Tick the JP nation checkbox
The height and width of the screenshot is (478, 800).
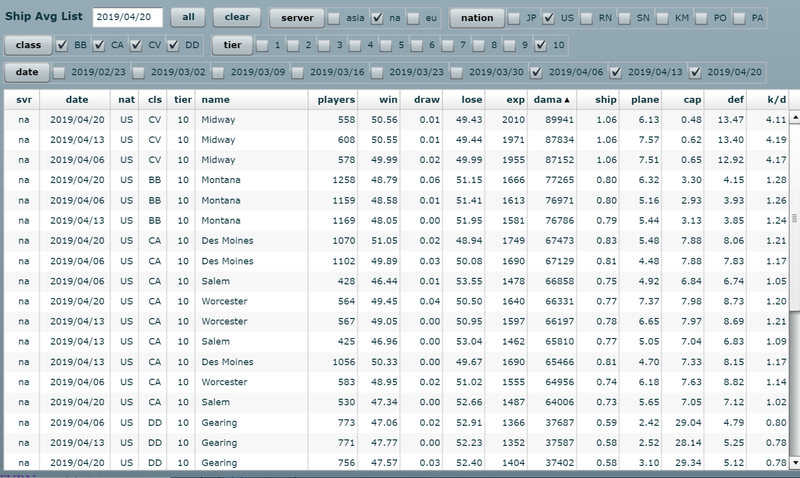pyautogui.click(x=515, y=19)
